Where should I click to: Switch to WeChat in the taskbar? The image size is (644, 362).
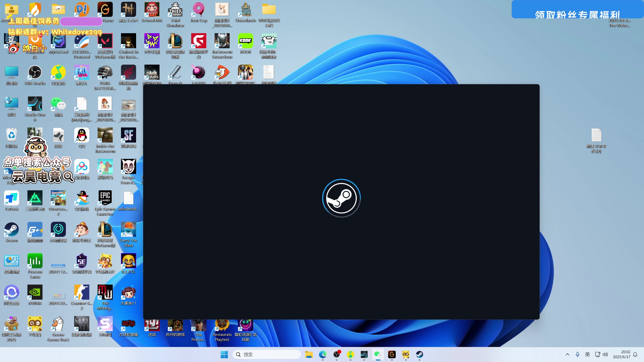click(x=378, y=354)
